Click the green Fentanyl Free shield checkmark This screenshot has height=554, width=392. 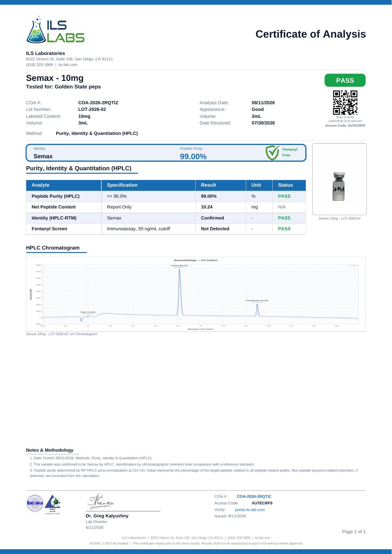(x=272, y=153)
